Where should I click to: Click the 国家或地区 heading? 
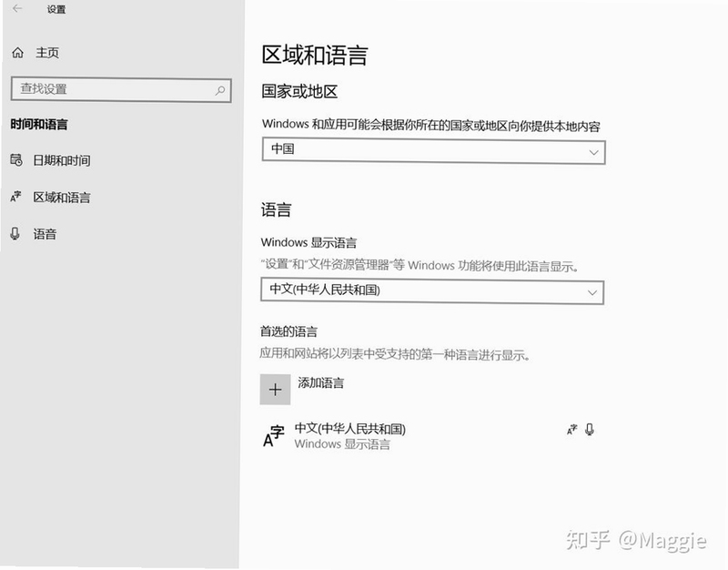299,91
